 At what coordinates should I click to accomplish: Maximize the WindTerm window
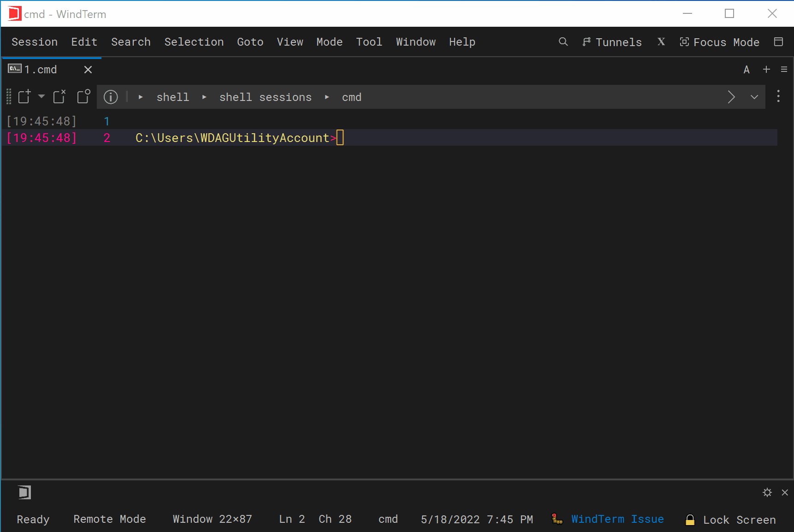[729, 14]
